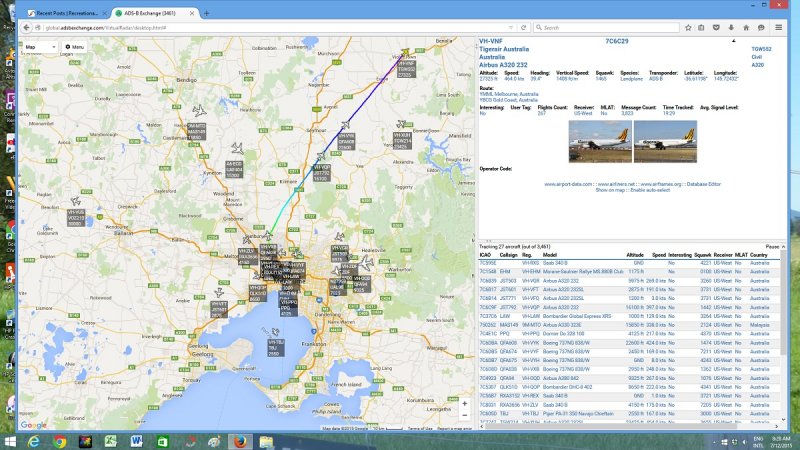
Task: Go to the Firefox home page icon
Action: click(x=746, y=28)
